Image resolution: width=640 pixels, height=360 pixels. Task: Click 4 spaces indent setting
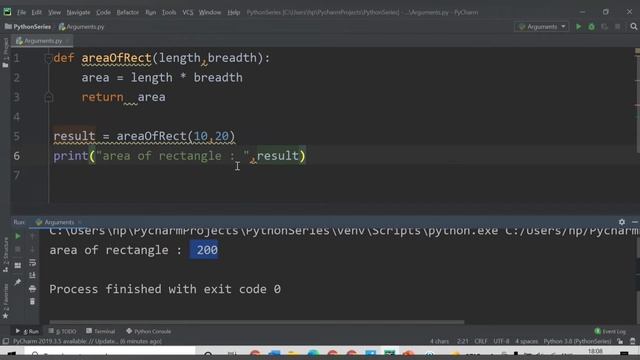(526, 341)
